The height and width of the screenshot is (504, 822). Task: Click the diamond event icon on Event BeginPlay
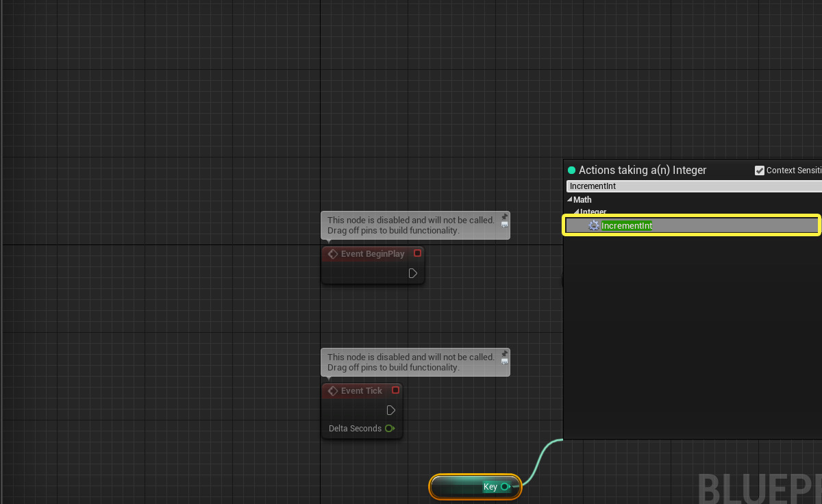(x=332, y=253)
